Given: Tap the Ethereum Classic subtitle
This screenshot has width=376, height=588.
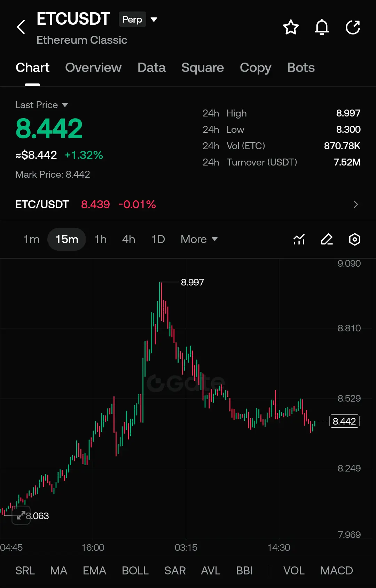Looking at the screenshot, I should tap(82, 40).
